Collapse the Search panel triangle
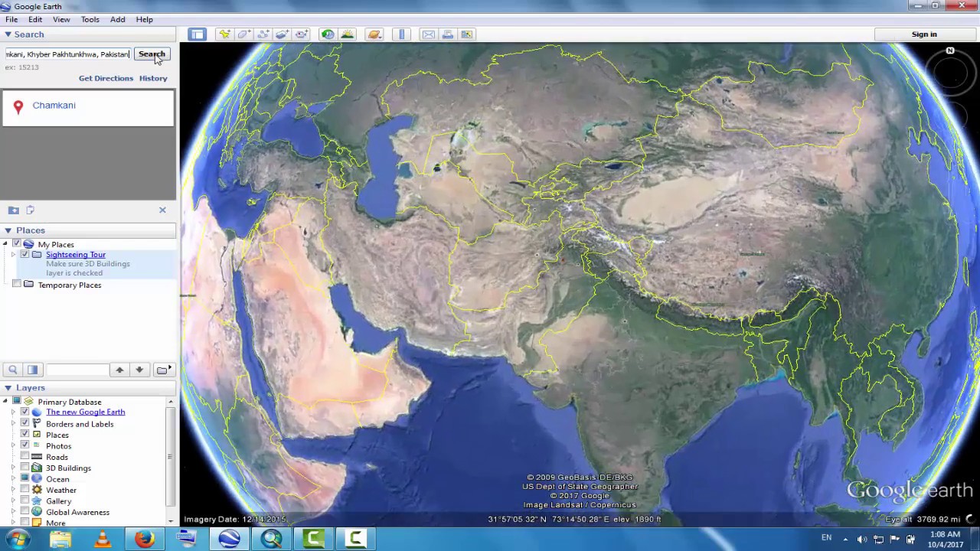 click(8, 34)
